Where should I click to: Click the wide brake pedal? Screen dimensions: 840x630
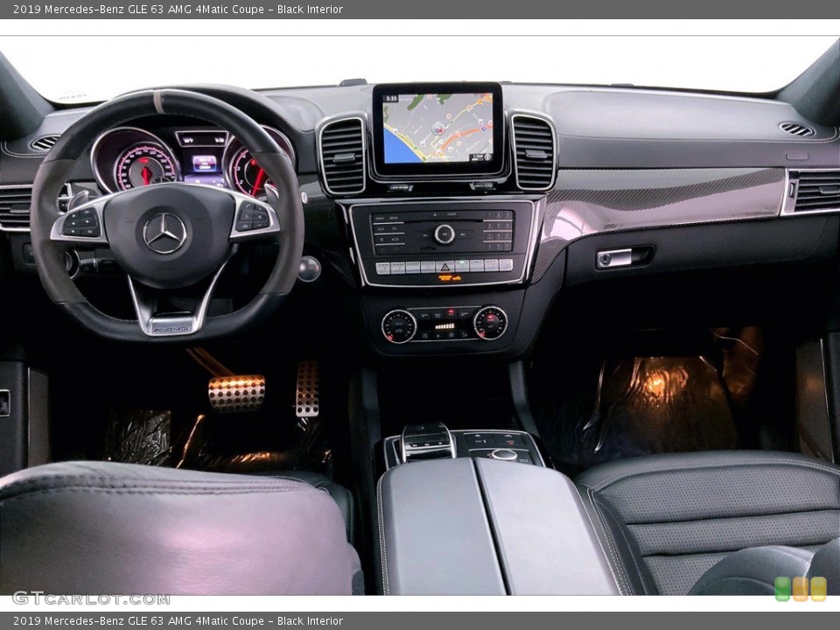pyautogui.click(x=236, y=393)
